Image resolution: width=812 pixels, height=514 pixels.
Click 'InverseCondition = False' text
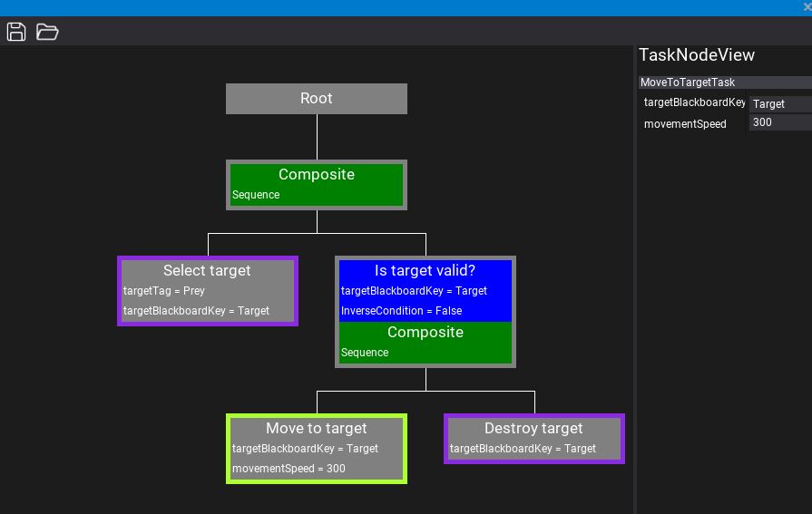click(401, 311)
